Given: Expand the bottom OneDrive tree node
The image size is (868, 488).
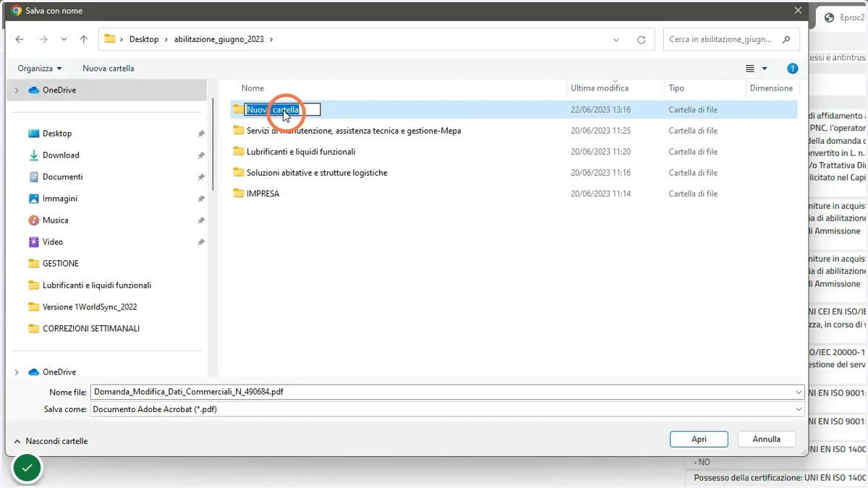Looking at the screenshot, I should (x=17, y=372).
